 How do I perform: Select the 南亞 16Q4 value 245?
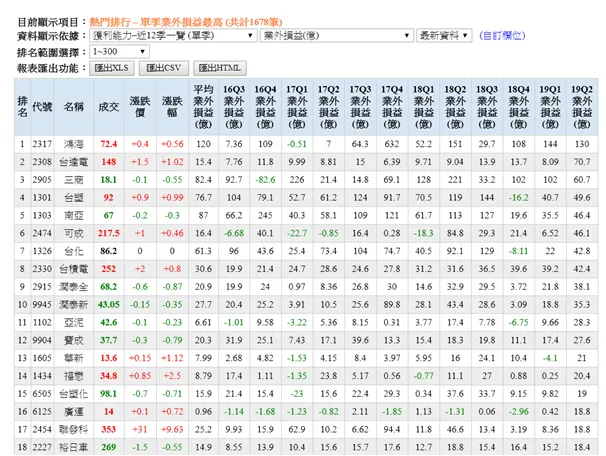point(265,215)
